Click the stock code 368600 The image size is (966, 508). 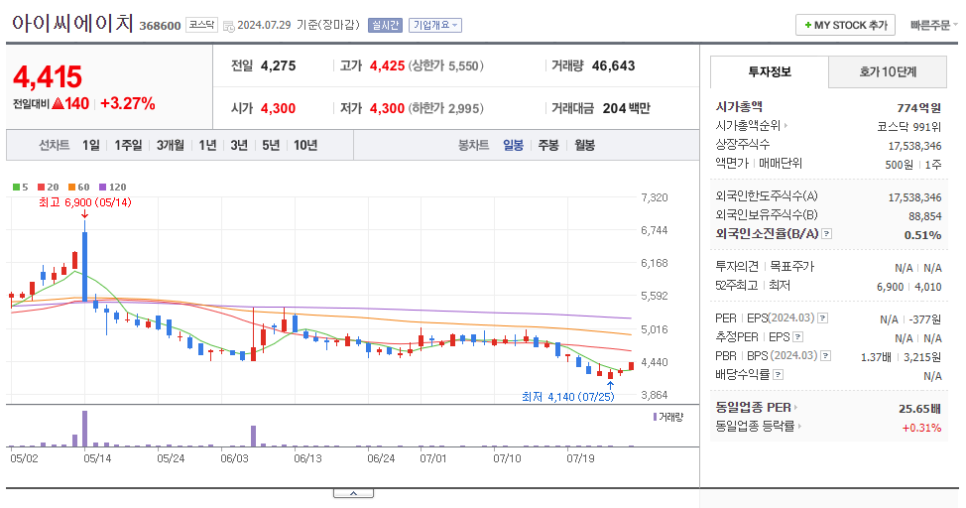tap(160, 26)
